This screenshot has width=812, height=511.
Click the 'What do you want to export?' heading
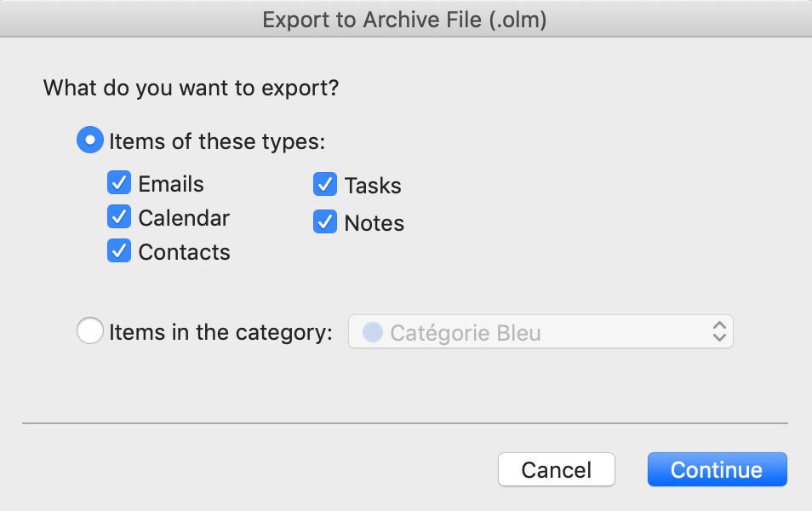(189, 88)
